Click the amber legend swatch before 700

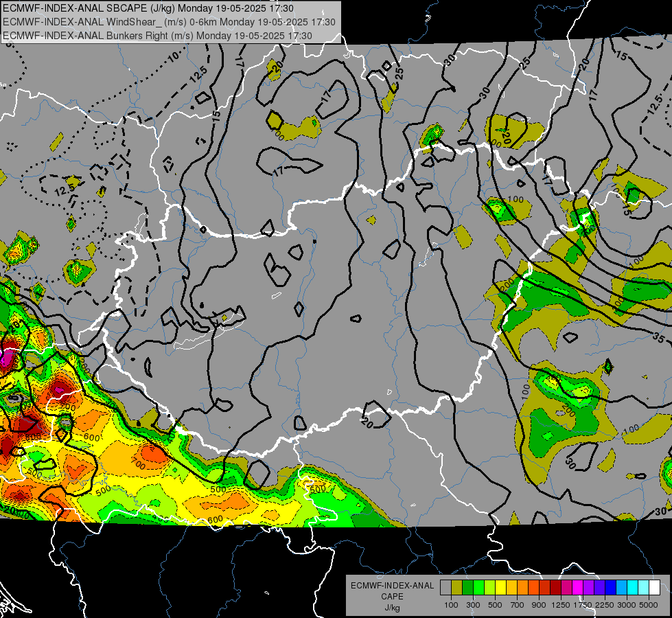511,588
